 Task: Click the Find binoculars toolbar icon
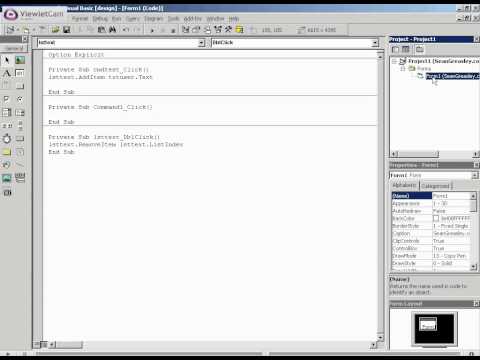point(113,30)
